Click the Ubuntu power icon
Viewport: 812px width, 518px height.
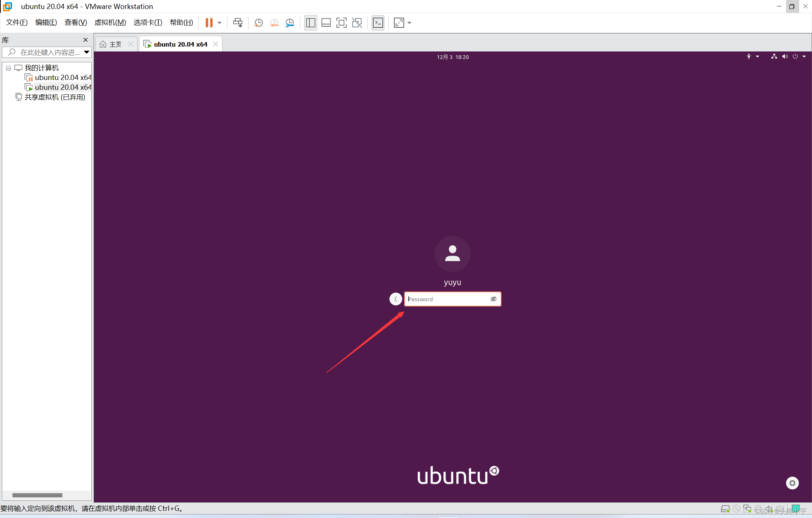coord(795,56)
